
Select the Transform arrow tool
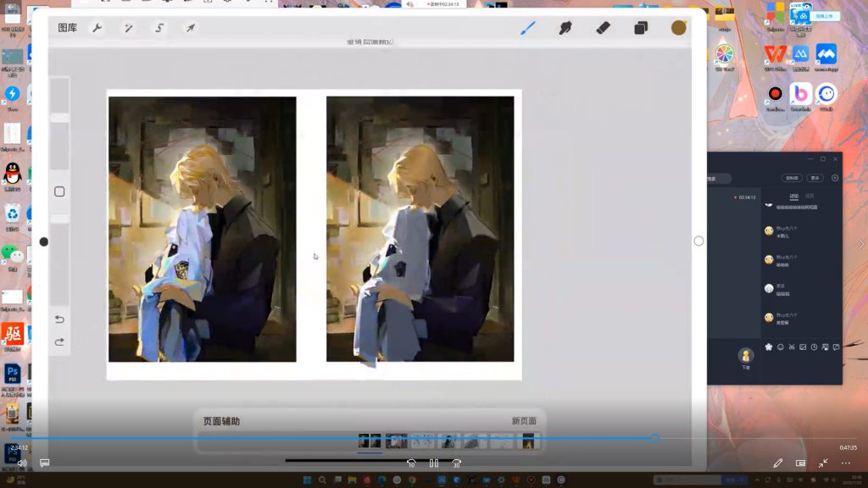[191, 28]
